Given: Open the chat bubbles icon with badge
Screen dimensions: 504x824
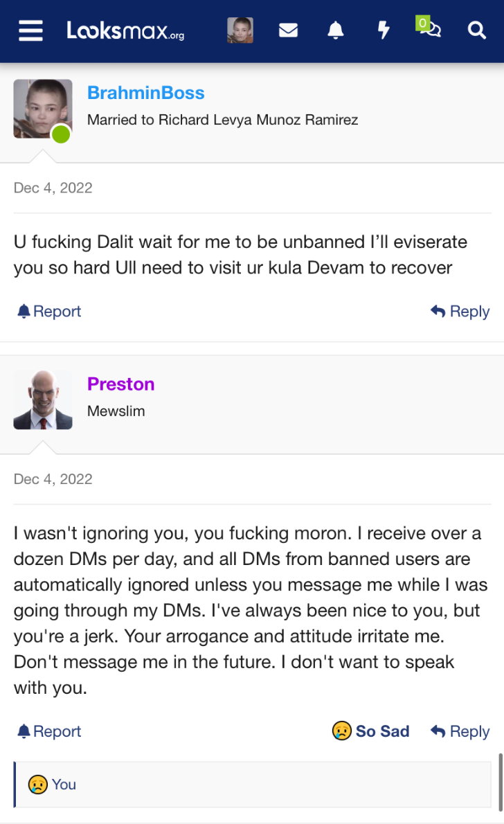Looking at the screenshot, I should [x=429, y=27].
